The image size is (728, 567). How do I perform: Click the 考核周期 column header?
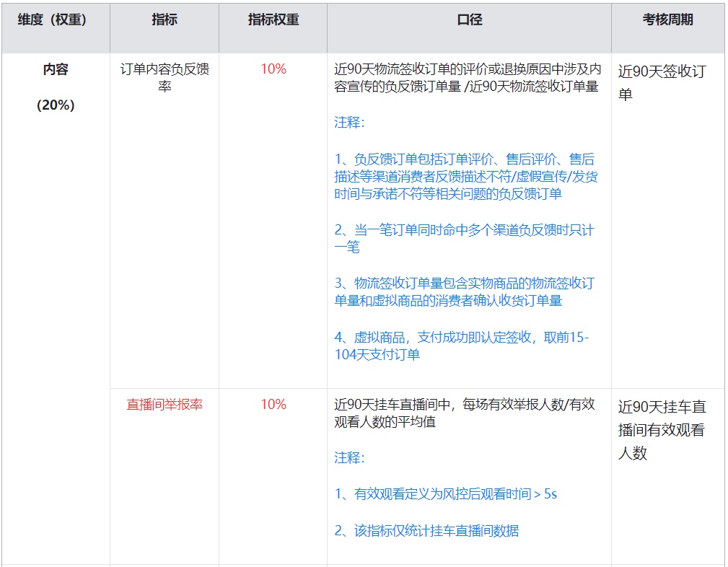(x=667, y=20)
